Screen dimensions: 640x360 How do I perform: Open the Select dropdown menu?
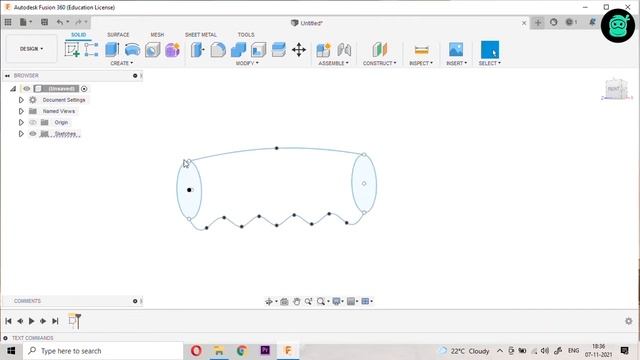(489, 63)
